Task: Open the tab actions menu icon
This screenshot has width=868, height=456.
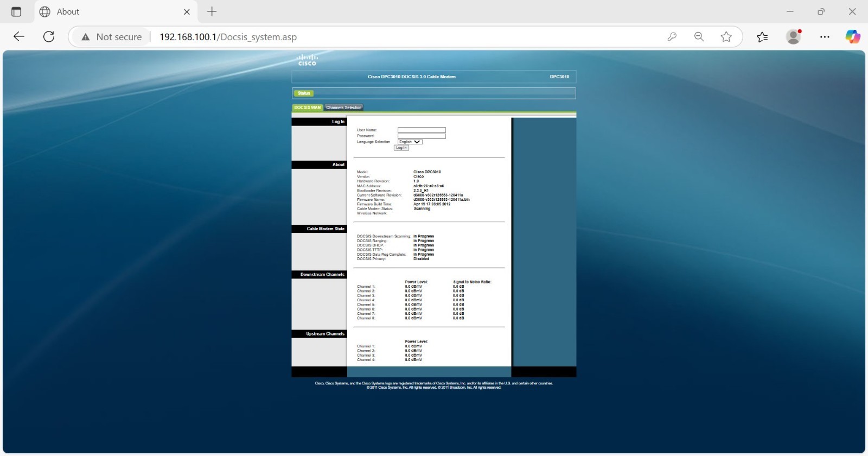Action: 16,11
